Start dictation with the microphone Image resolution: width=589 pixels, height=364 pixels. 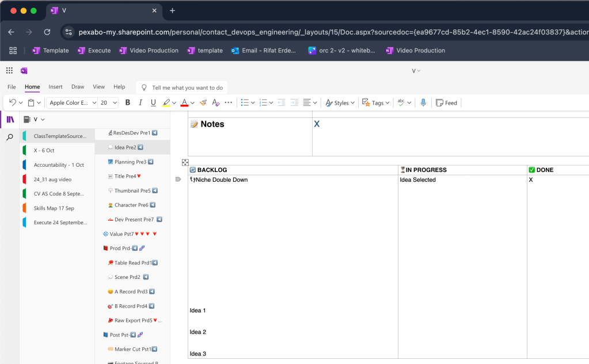point(423,102)
